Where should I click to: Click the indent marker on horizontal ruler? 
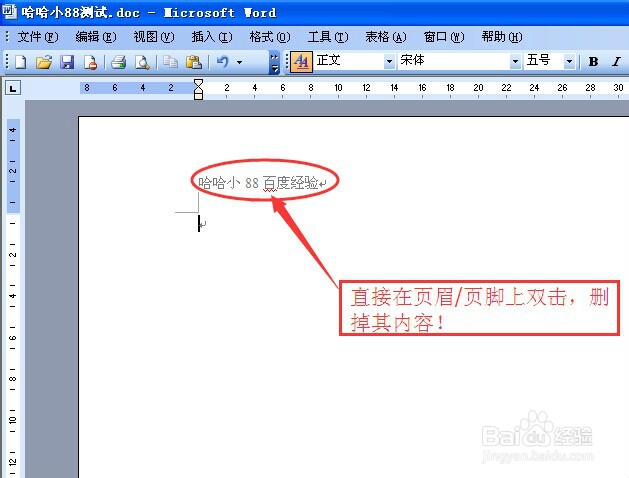click(198, 89)
